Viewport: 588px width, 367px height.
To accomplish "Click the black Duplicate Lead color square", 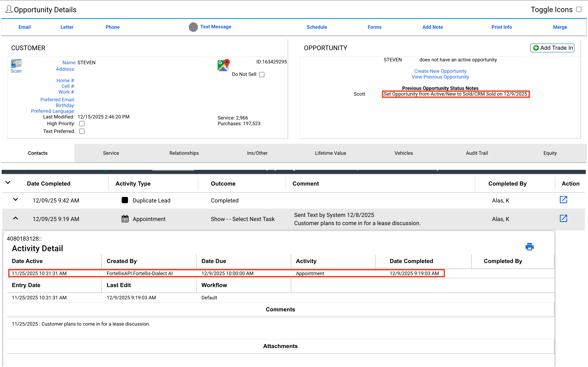I will pyautogui.click(x=125, y=200).
